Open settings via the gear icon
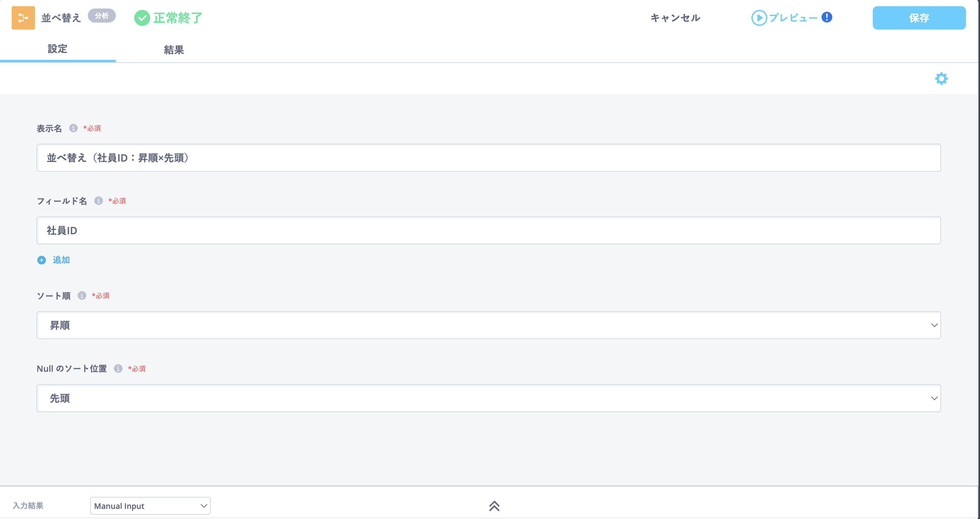Image resolution: width=980 pixels, height=519 pixels. 941,79
